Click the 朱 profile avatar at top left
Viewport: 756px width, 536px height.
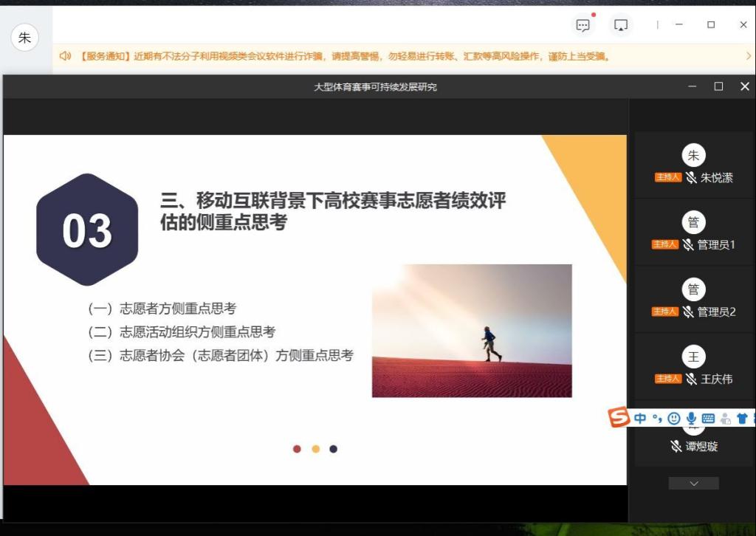[x=24, y=37]
